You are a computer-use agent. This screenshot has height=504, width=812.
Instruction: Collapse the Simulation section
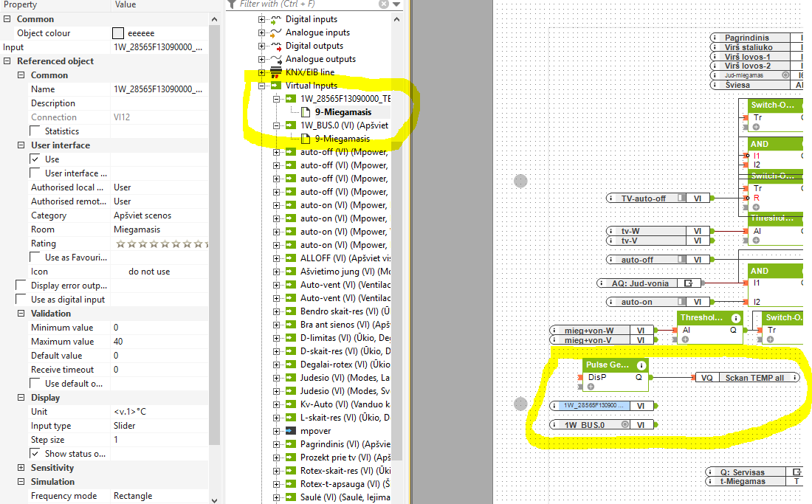[21, 482]
